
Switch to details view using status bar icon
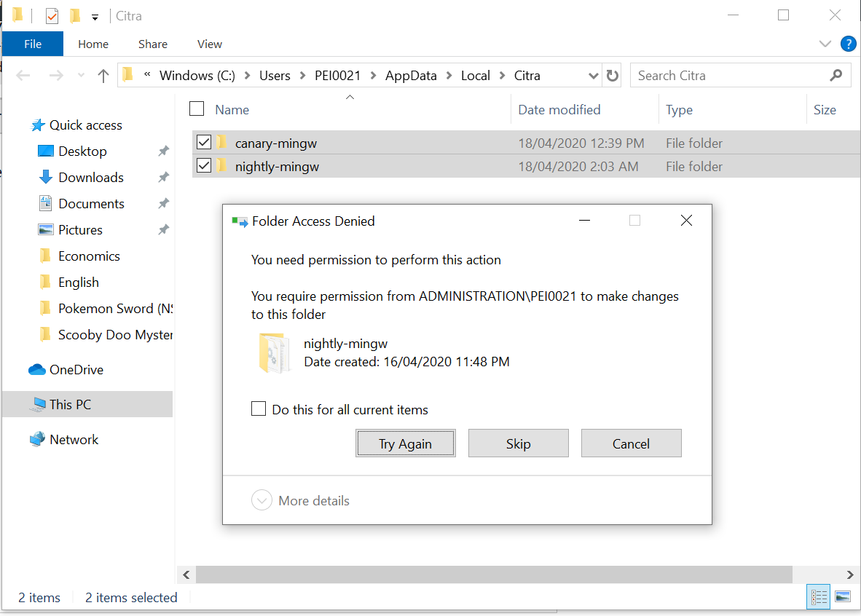[x=817, y=596]
